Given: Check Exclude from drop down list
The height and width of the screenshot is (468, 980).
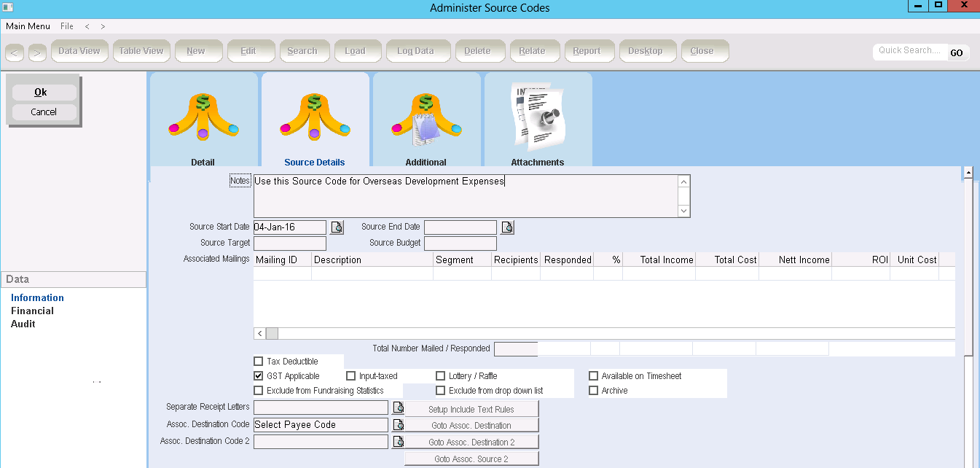Looking at the screenshot, I should (x=441, y=391).
